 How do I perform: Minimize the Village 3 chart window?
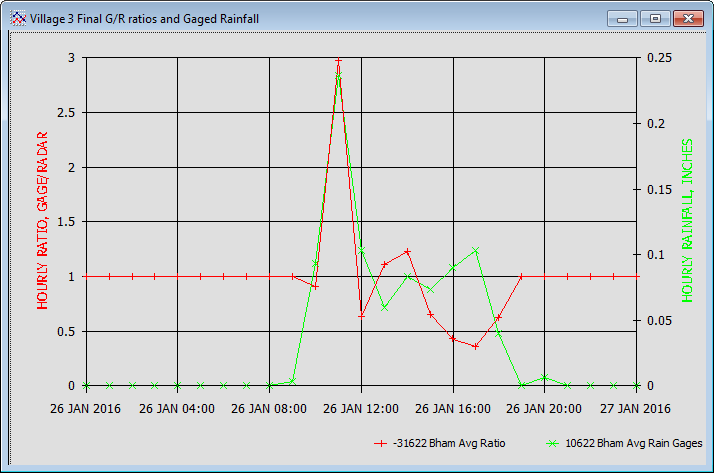pyautogui.click(x=625, y=18)
